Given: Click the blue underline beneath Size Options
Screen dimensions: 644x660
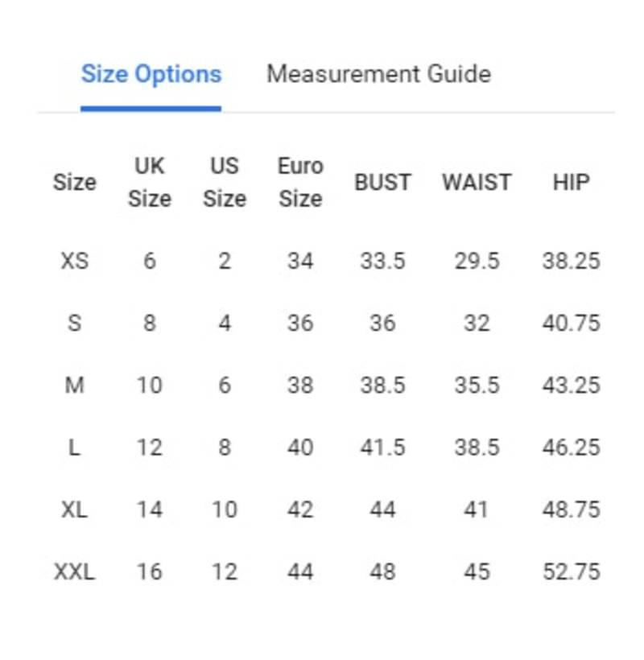Looking at the screenshot, I should point(151,109).
